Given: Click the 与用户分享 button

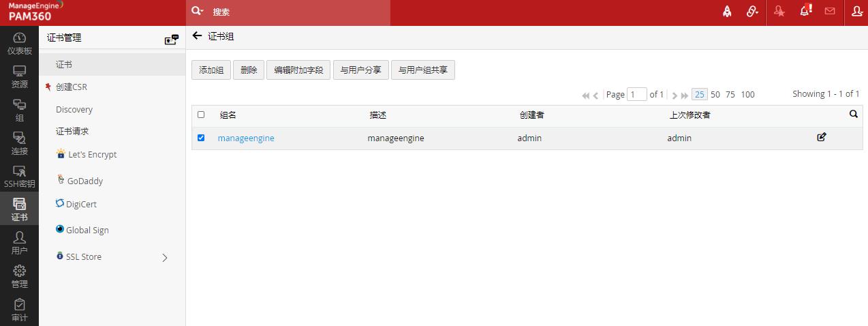Looking at the screenshot, I should pos(361,70).
